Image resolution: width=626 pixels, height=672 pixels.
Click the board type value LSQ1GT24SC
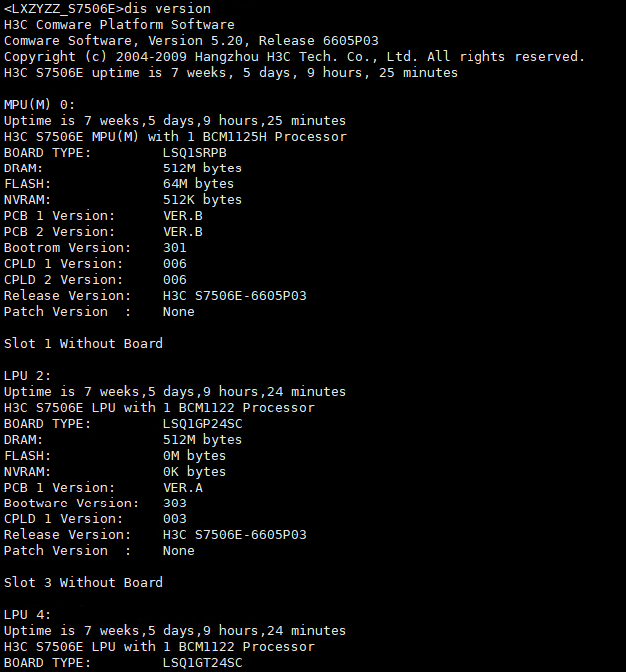tap(203, 663)
